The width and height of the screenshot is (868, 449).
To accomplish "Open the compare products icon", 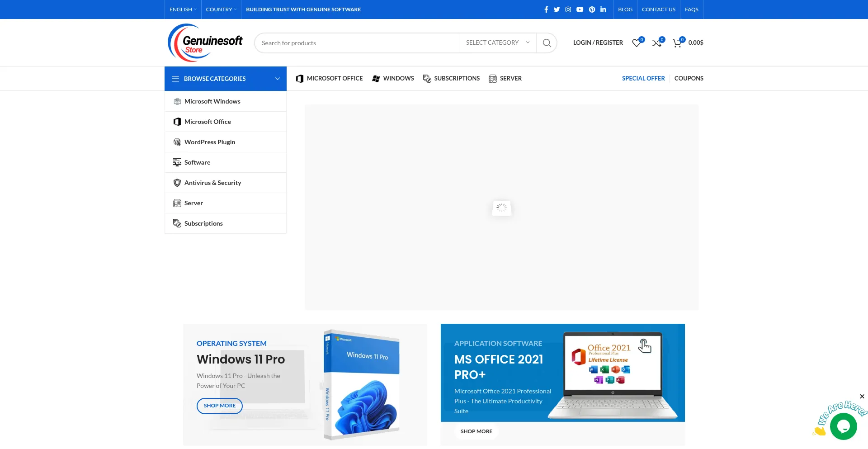I will click(x=657, y=43).
